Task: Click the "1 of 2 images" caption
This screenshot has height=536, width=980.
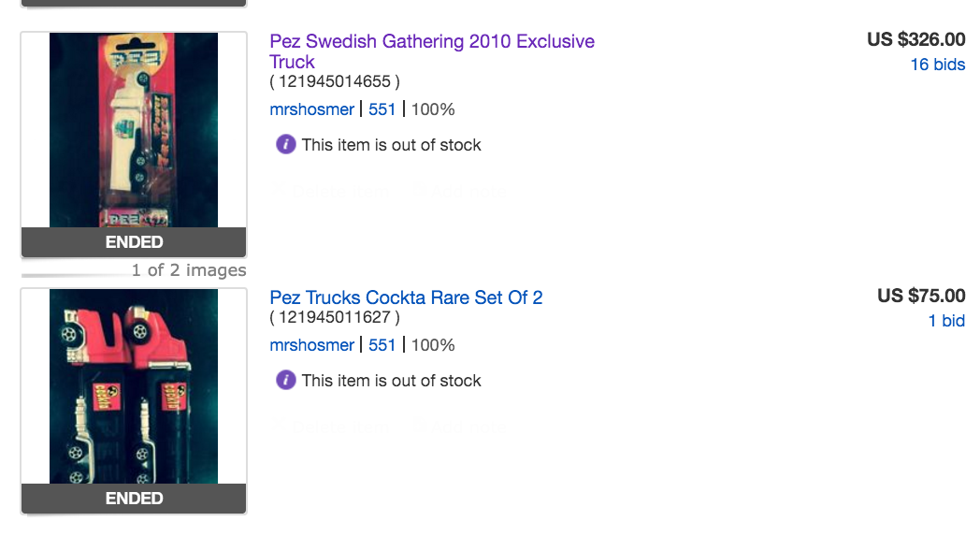Action: click(x=189, y=270)
